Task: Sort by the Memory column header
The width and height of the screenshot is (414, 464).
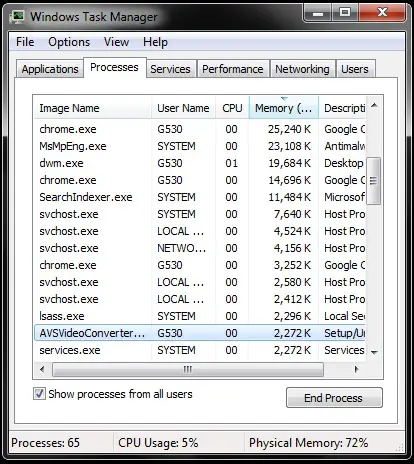Action: (284, 108)
